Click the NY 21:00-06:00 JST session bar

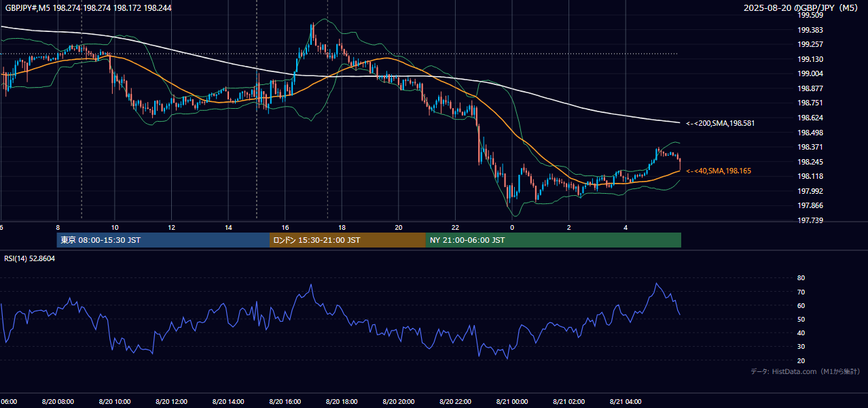click(x=554, y=240)
